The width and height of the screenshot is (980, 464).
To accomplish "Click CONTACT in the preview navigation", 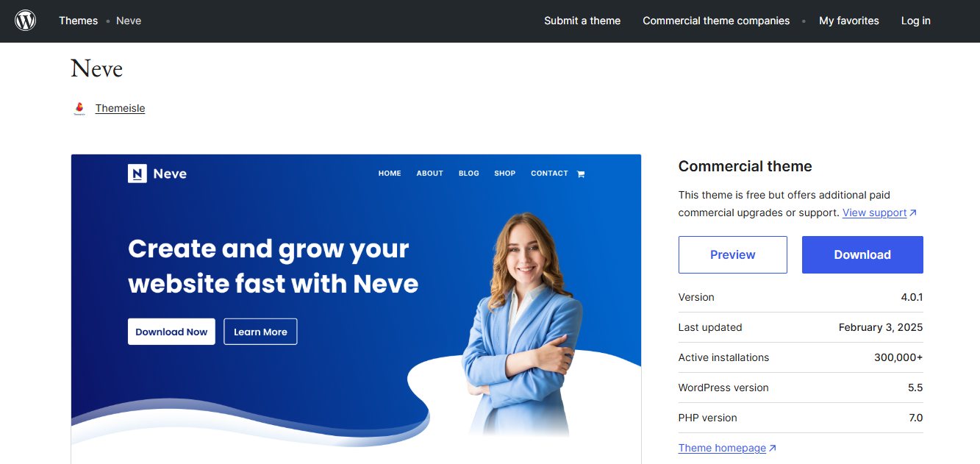I will [549, 174].
